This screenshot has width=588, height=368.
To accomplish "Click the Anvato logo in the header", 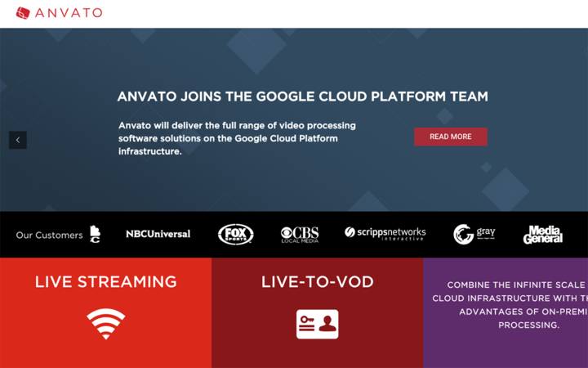I will point(59,13).
